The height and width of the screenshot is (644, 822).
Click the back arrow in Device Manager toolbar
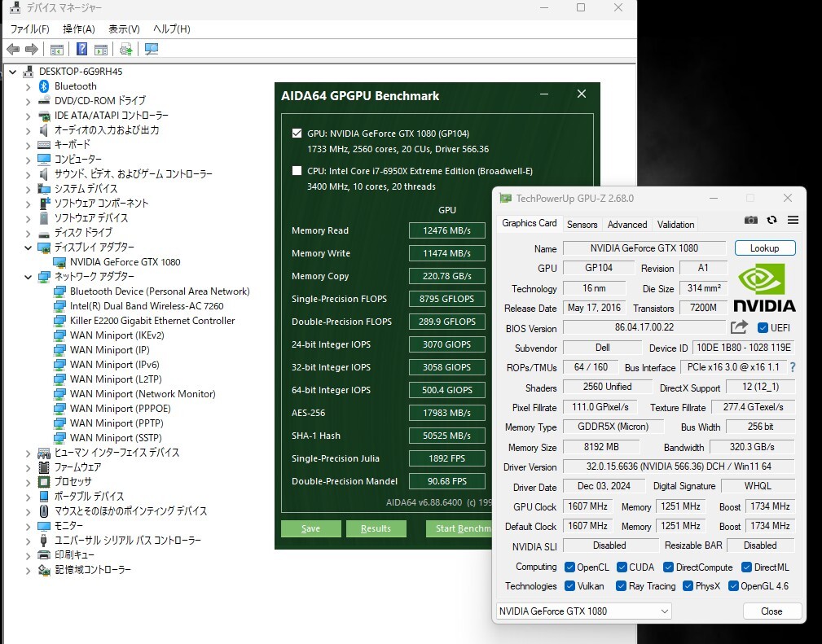[x=13, y=50]
